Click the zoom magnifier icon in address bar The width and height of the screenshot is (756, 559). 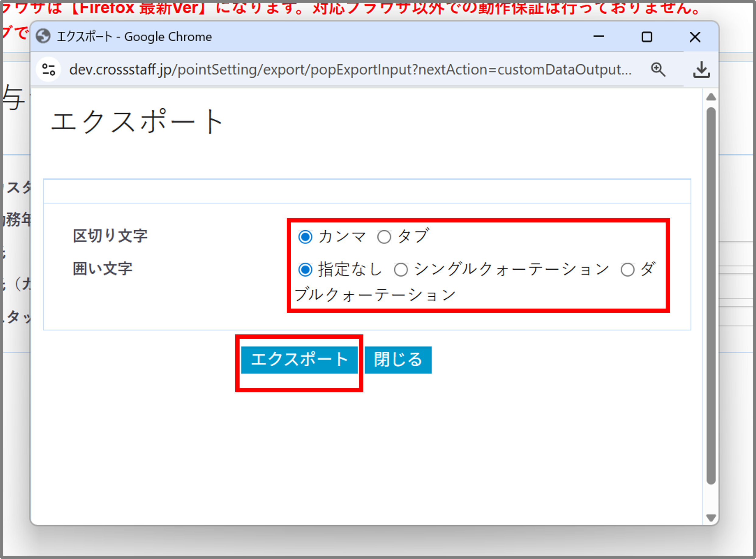(658, 70)
